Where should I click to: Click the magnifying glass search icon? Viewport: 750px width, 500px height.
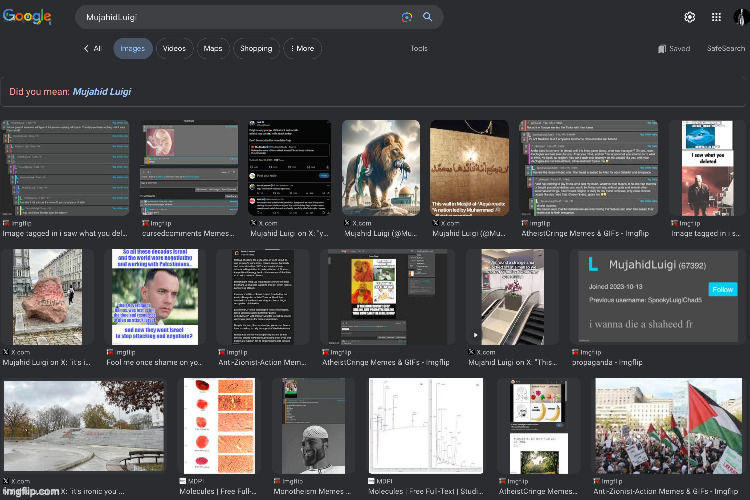428,17
